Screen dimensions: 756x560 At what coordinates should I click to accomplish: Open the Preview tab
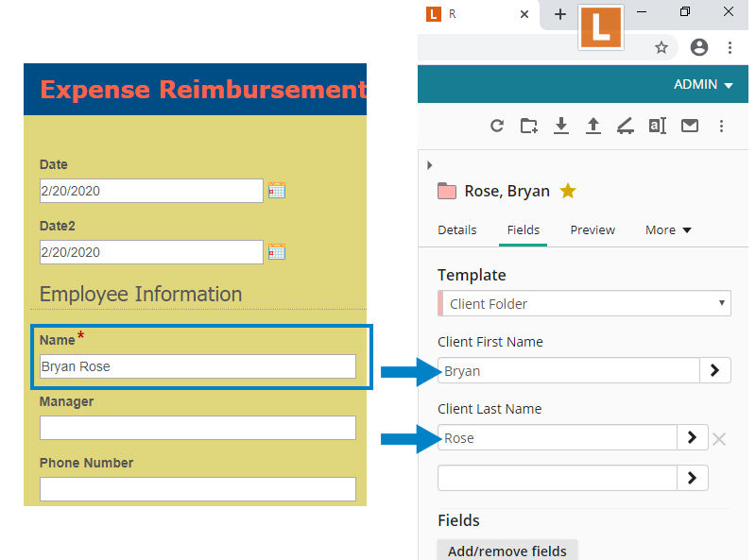pyautogui.click(x=593, y=229)
